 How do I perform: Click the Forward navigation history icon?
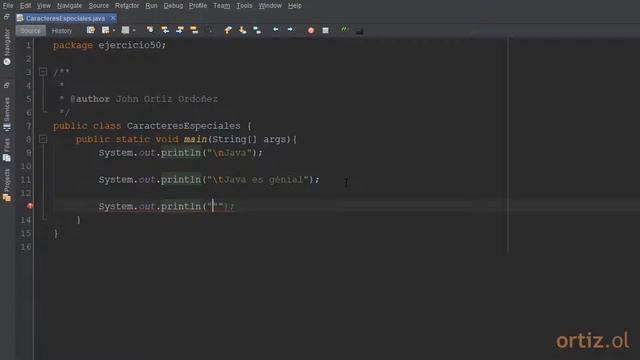[125, 30]
